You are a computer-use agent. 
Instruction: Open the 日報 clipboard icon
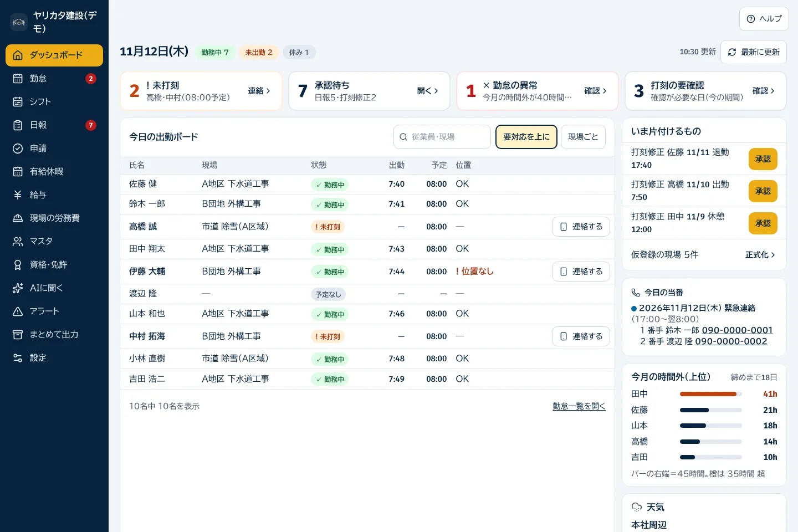18,125
